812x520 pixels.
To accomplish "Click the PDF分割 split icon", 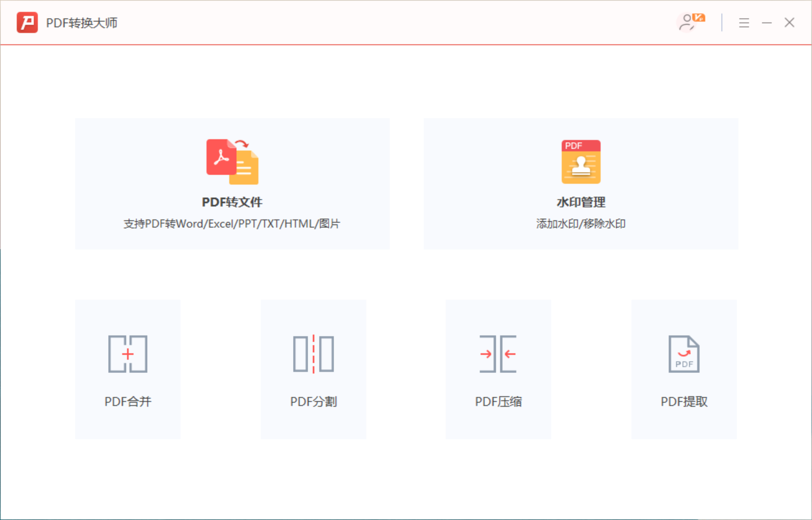I will pos(314,354).
